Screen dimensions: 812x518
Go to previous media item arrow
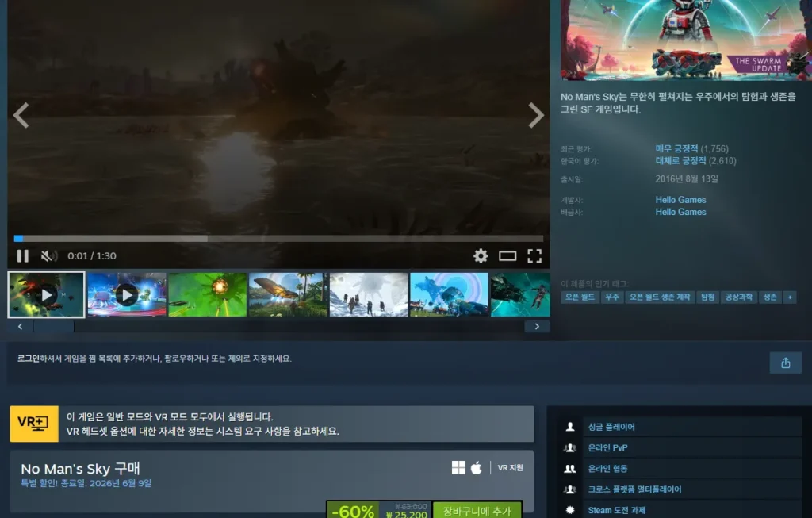pyautogui.click(x=21, y=115)
